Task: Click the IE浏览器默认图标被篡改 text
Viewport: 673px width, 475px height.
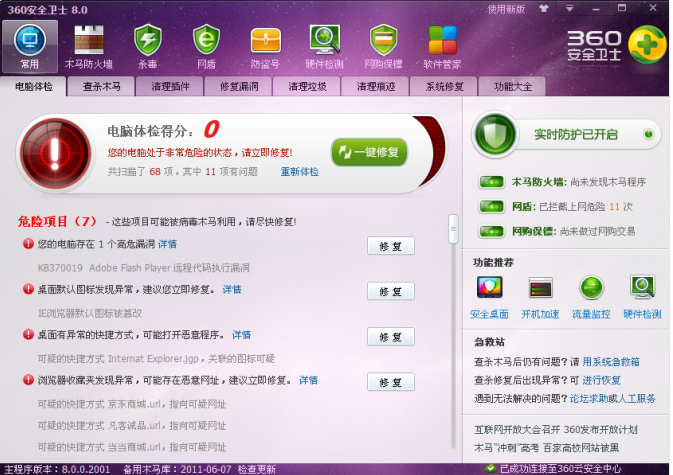Action: pos(90,313)
